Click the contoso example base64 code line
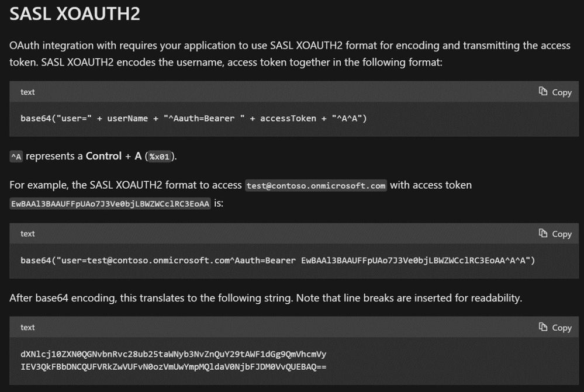The height and width of the screenshot is (392, 584). tap(278, 260)
